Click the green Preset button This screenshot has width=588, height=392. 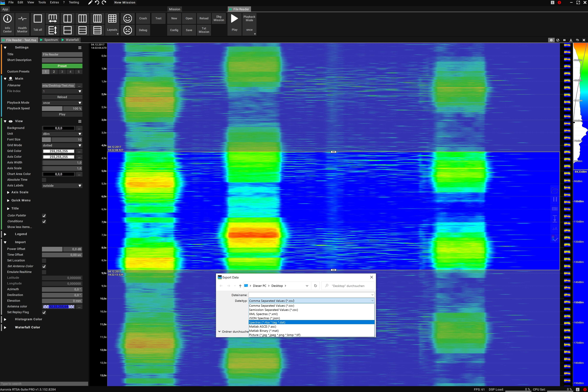coord(62,66)
